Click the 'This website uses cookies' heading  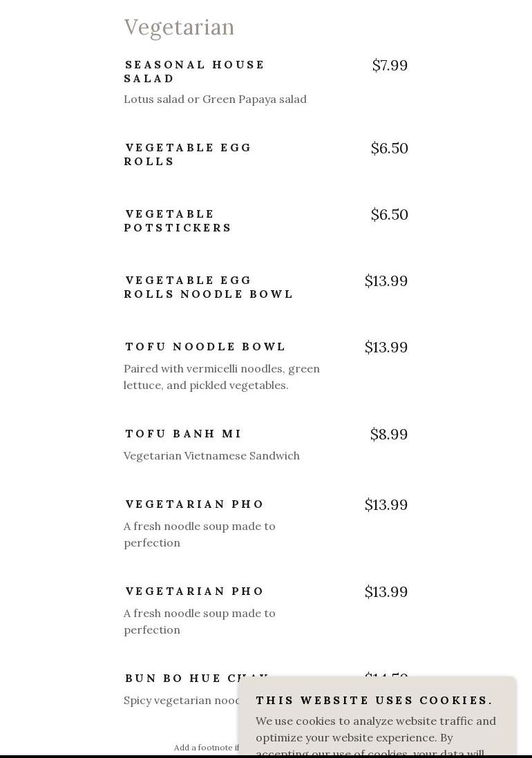pyautogui.click(x=374, y=700)
